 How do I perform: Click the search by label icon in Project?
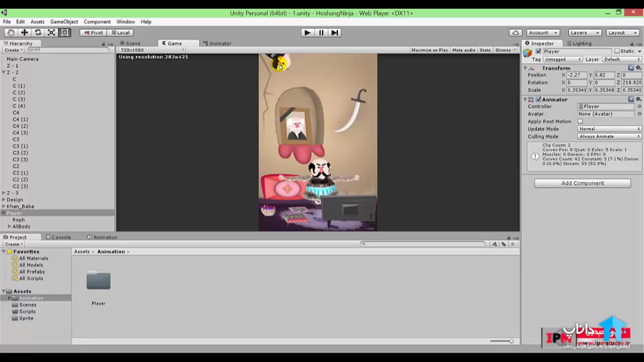503,244
